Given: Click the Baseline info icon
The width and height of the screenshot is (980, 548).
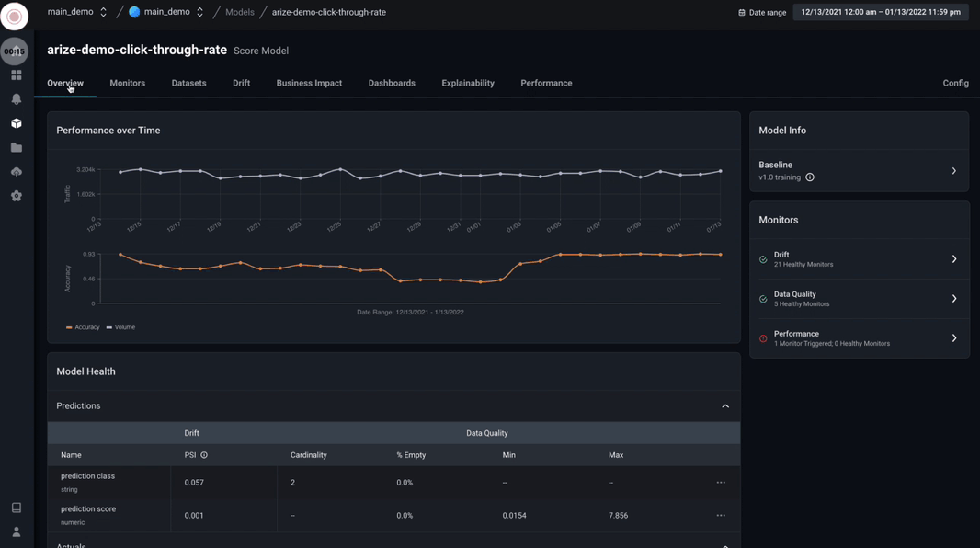Looking at the screenshot, I should point(809,177).
